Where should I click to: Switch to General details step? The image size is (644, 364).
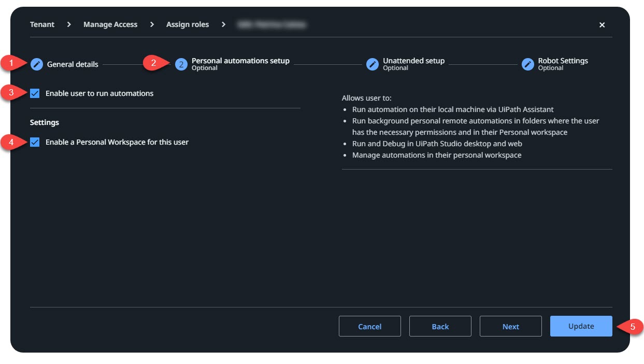pos(73,64)
